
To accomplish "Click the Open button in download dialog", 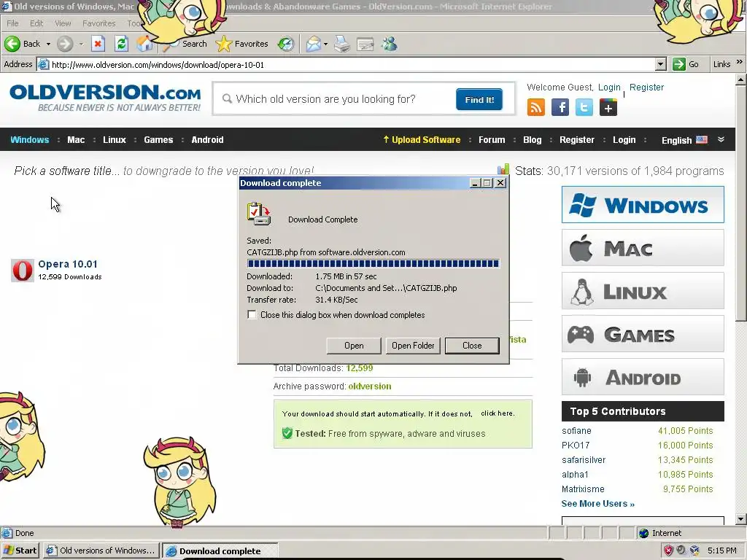I will click(x=354, y=346).
